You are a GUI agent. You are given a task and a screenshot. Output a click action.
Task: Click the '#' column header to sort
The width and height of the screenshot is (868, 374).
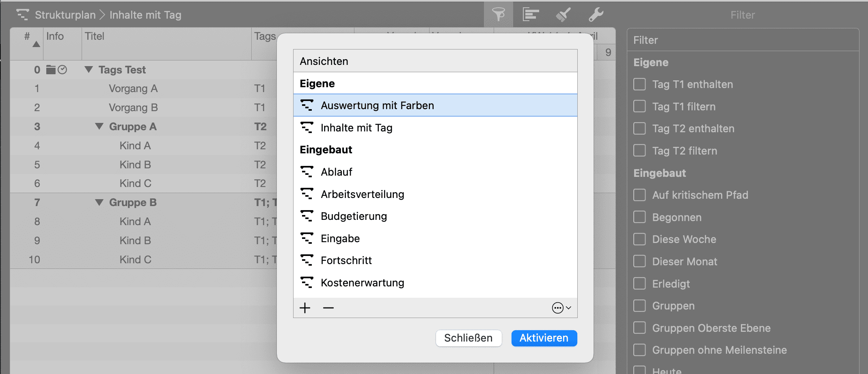(x=27, y=37)
